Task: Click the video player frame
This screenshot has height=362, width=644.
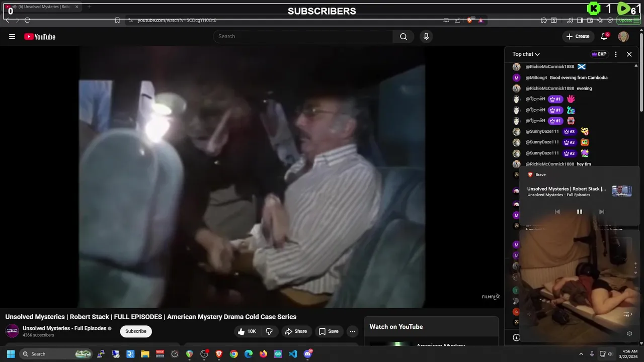Action: 252,177
